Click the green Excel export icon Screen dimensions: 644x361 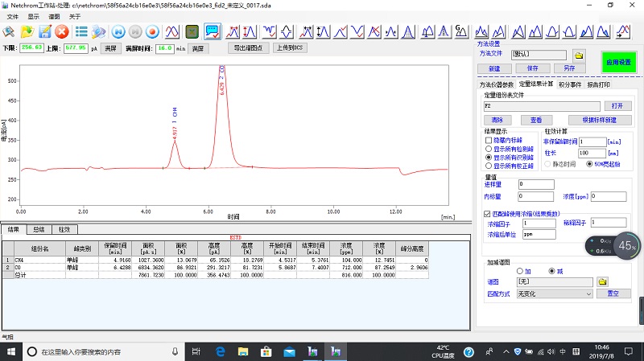192,31
